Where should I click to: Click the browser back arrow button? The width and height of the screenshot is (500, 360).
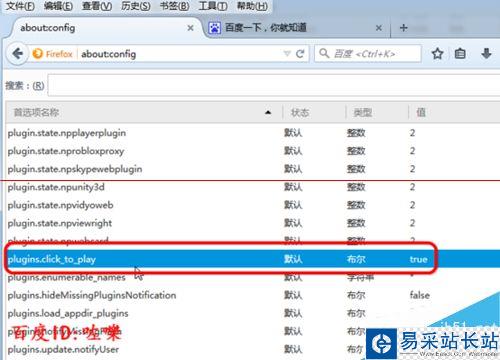coord(17,53)
